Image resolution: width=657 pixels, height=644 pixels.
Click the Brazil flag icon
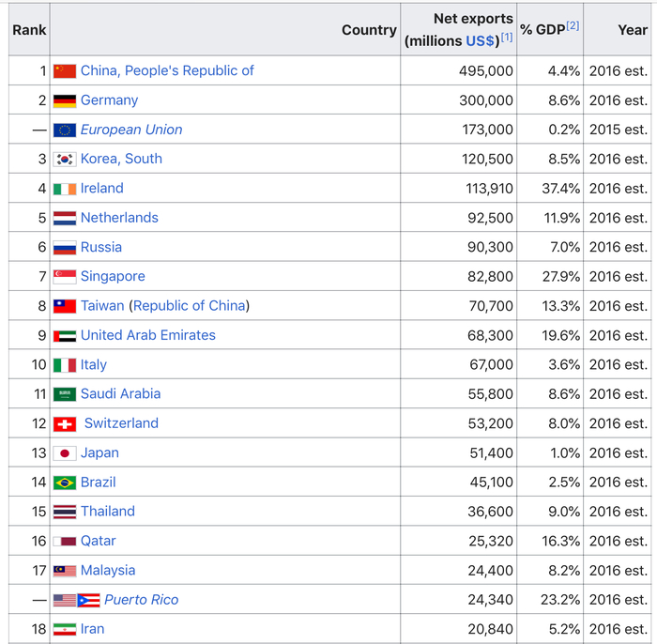(x=65, y=483)
